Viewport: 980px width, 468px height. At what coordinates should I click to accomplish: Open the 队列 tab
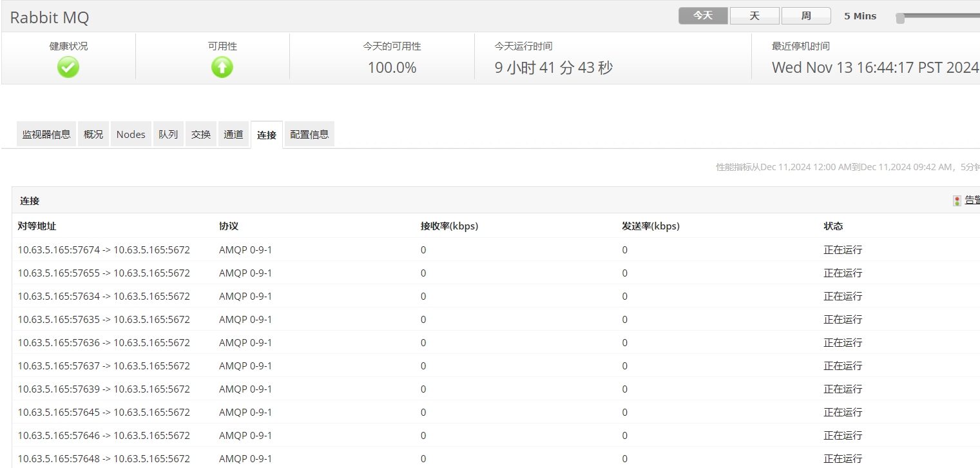pyautogui.click(x=168, y=134)
